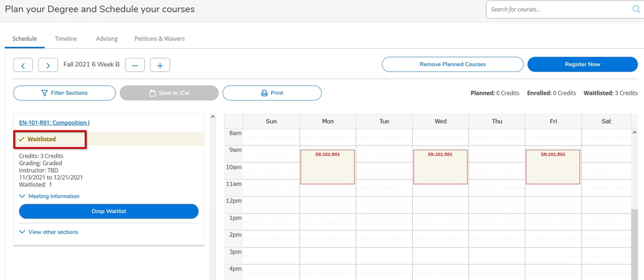
Task: Click the Waitlisted status label
Action: [x=42, y=139]
